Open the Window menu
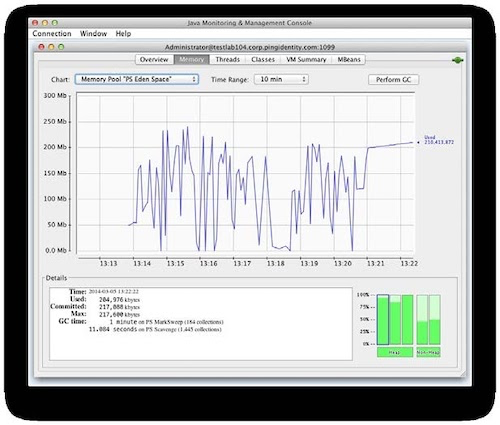The width and height of the screenshot is (500, 425). point(93,34)
